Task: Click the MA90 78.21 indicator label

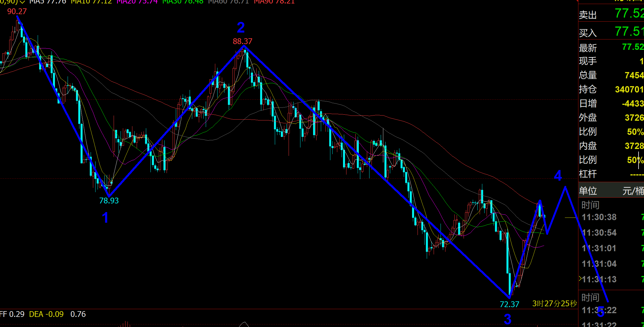Action: 274,2
